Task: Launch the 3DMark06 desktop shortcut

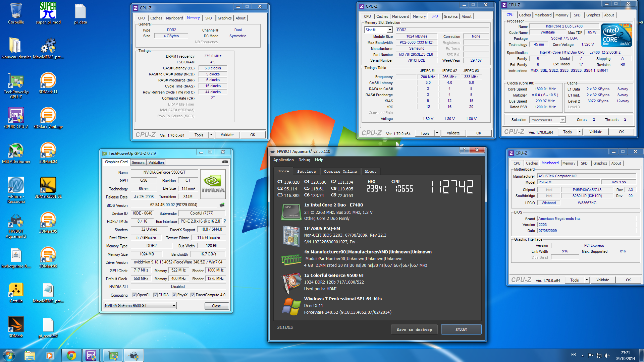Action: (x=48, y=258)
